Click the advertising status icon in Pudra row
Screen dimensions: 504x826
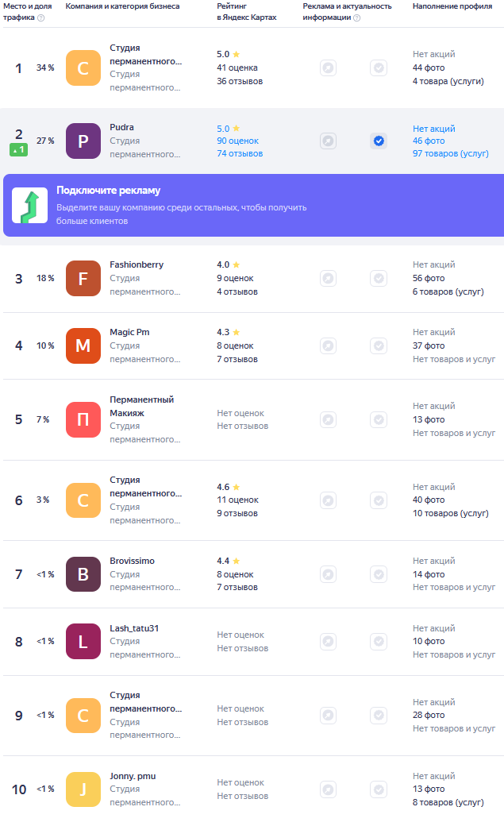pyautogui.click(x=328, y=141)
